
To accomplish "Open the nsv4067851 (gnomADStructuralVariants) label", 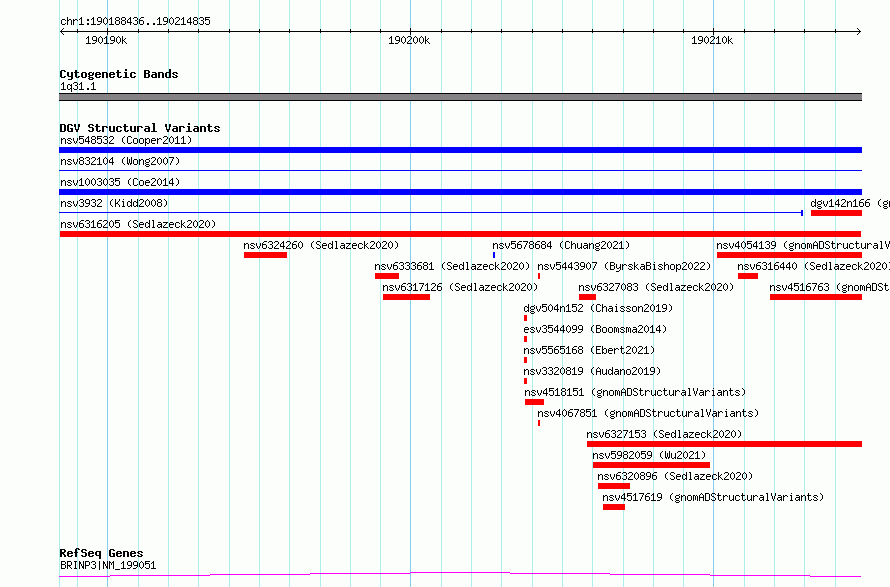I will tap(648, 413).
